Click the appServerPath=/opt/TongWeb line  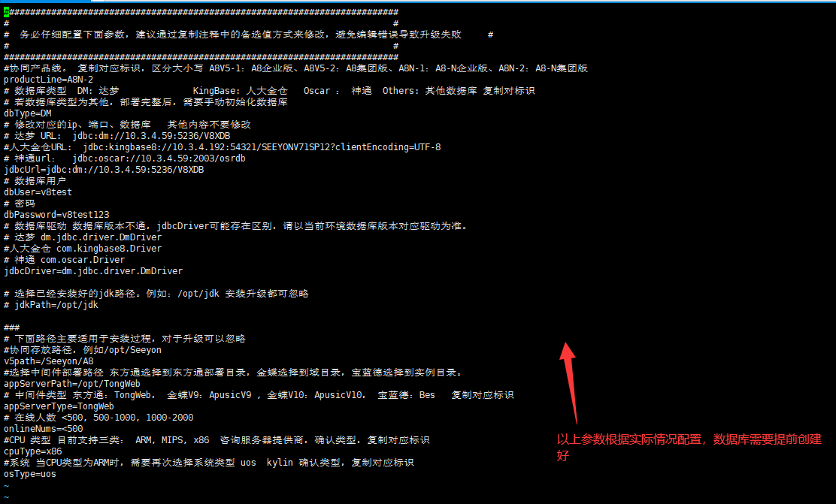pos(72,384)
